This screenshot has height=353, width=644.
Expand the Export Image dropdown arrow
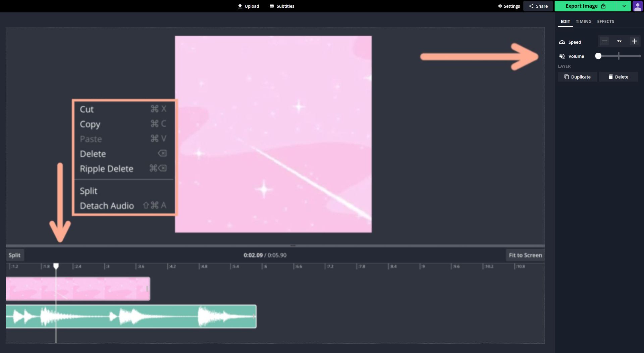coord(624,6)
